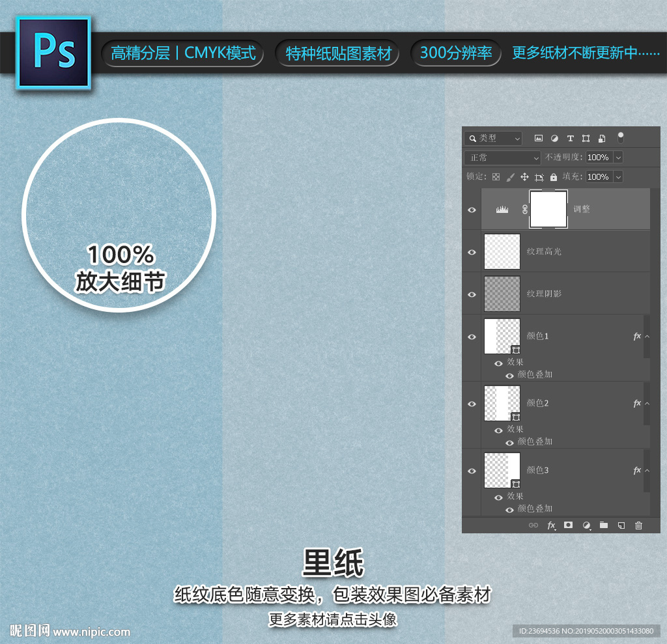
Task: Click the 不透明度 value field
Action: pos(599,158)
